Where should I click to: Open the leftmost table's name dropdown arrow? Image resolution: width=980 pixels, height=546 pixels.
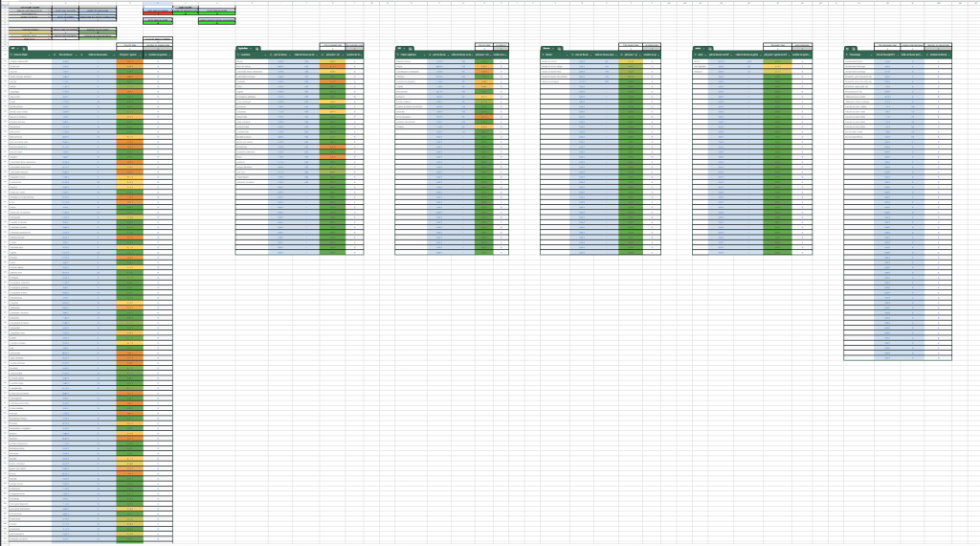pyautogui.click(x=18, y=47)
